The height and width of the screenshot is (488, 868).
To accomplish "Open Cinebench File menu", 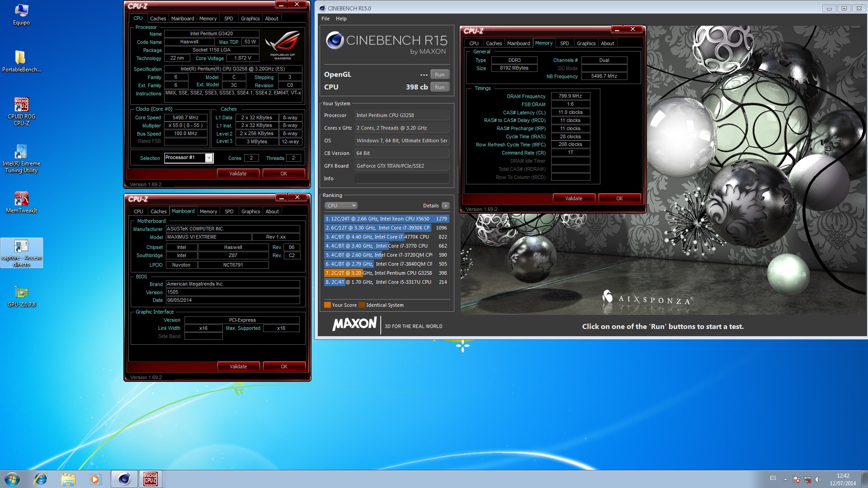I will pyautogui.click(x=325, y=19).
